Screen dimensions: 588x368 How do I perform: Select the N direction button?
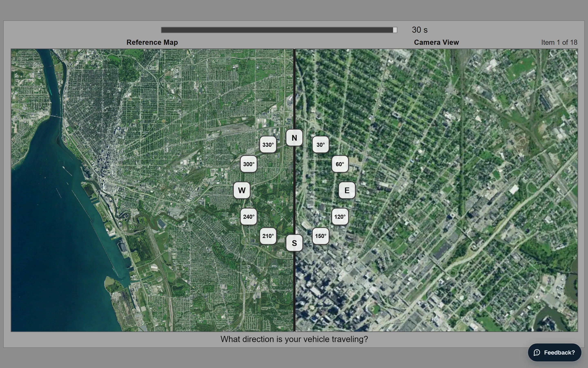(294, 138)
